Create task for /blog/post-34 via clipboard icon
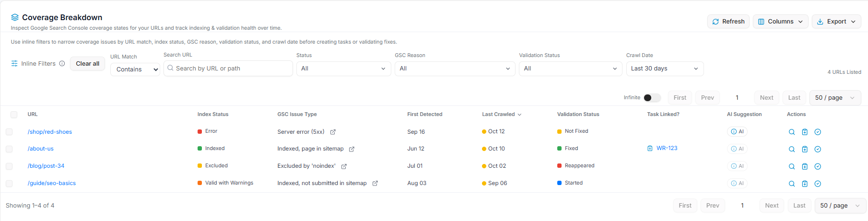Image resolution: width=868 pixels, height=221 pixels. coord(805,166)
